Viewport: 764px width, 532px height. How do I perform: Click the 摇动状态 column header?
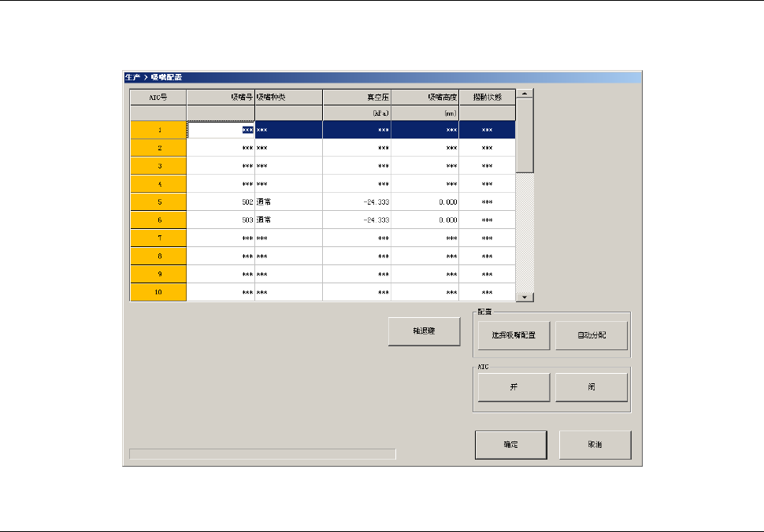[488, 98]
